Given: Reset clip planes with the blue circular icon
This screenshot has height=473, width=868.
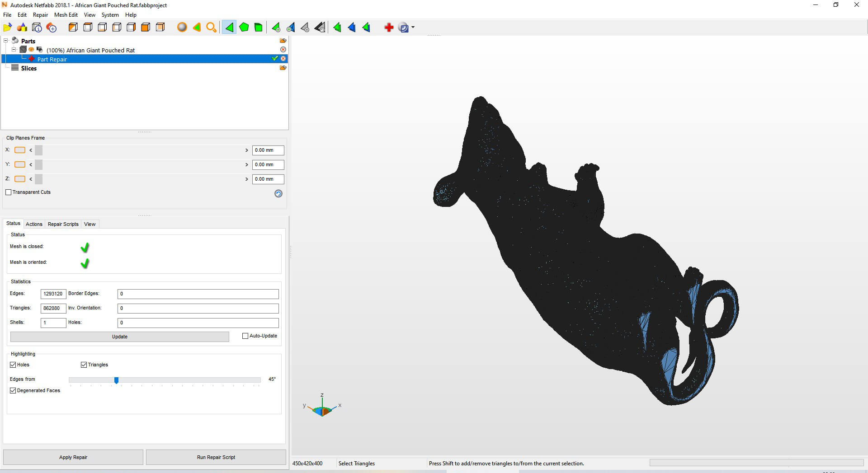Looking at the screenshot, I should pyautogui.click(x=278, y=193).
